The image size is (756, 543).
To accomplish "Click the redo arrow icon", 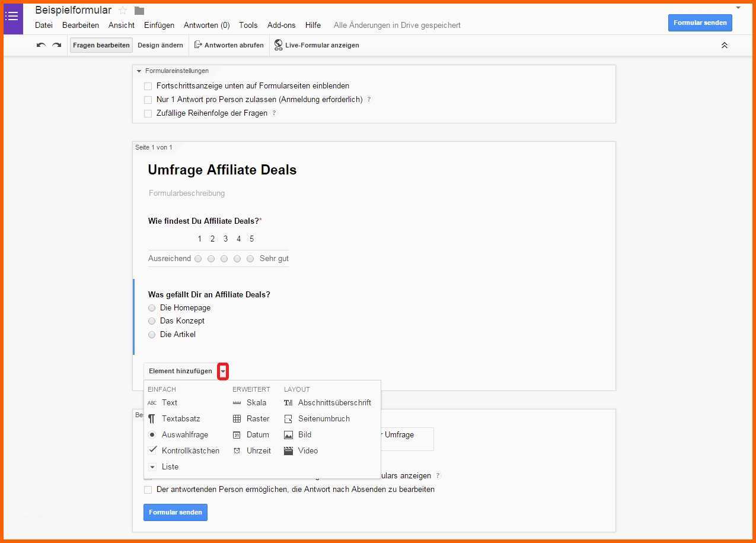I will coord(56,45).
